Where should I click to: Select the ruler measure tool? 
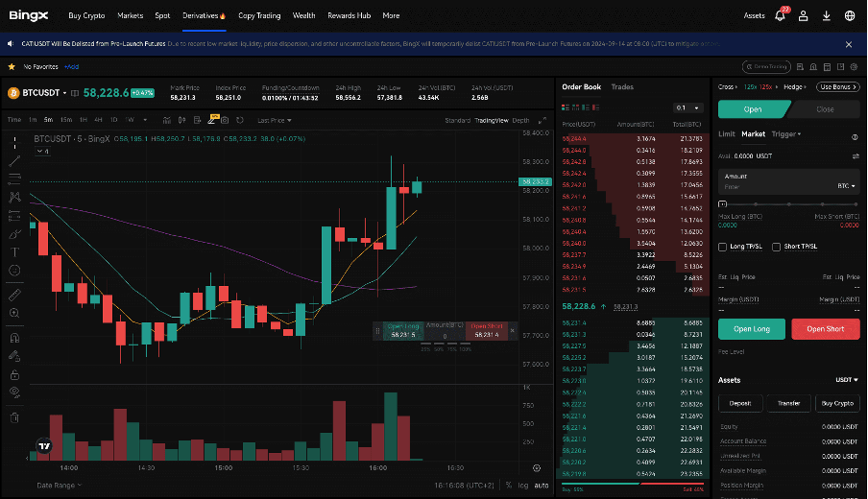coord(15,295)
